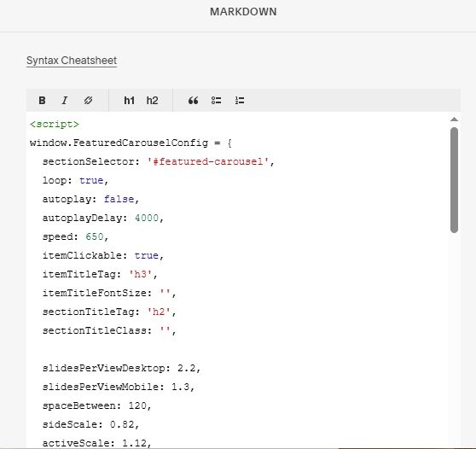This screenshot has width=476, height=449.
Task: Click the speed 650 value
Action: [x=95, y=236]
